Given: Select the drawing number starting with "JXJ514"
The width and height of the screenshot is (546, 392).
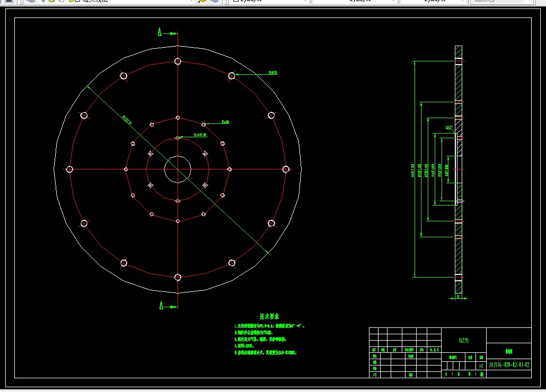Looking at the screenshot, I should [509, 365].
